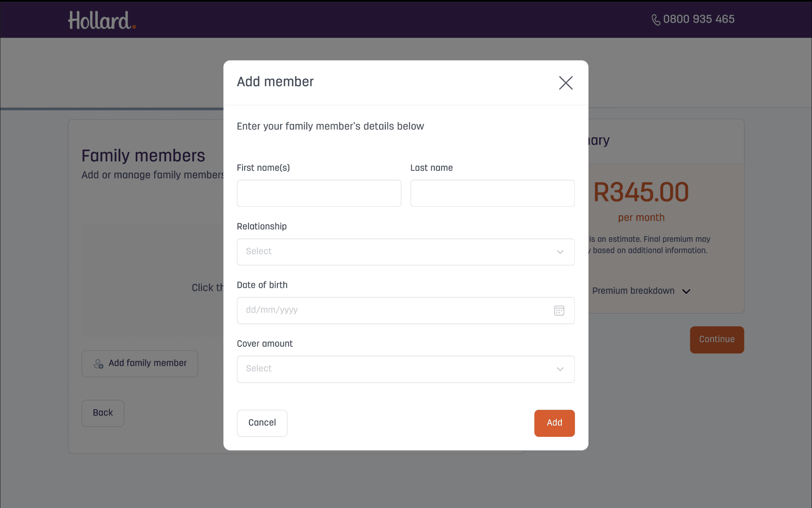812x508 pixels.
Task: Close the Add member dialog
Action: tap(566, 83)
